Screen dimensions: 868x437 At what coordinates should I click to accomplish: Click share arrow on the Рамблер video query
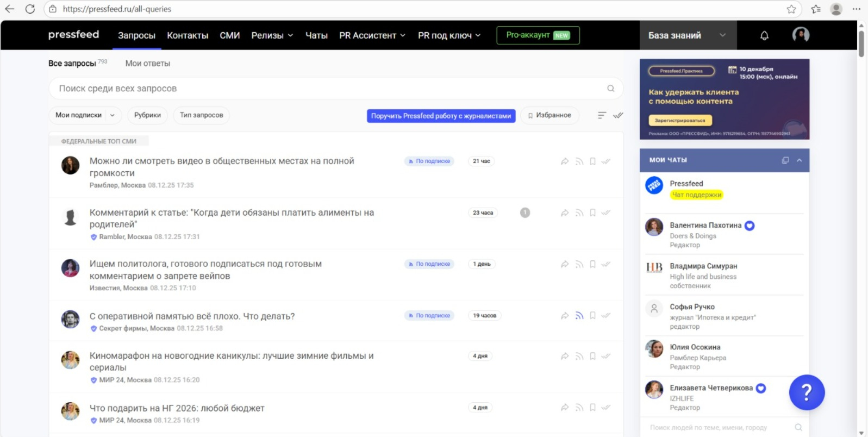565,161
